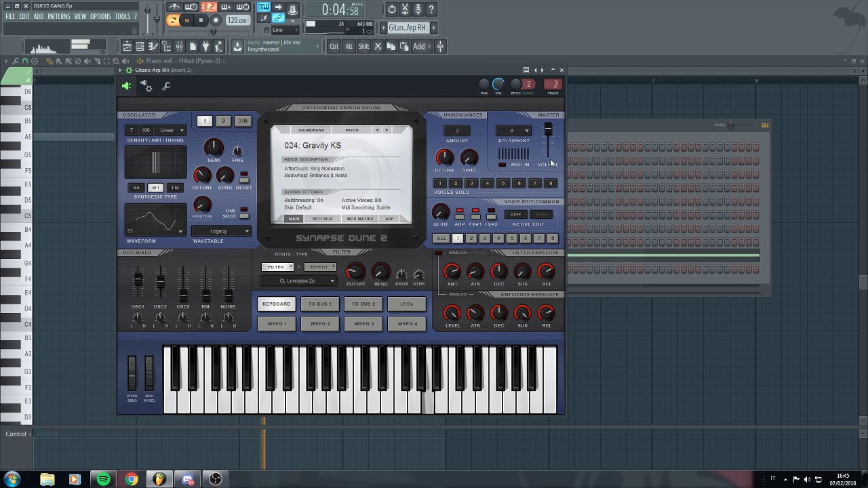This screenshot has width=868, height=488.
Task: Open Discord from the Windows taskbar
Action: 187,479
